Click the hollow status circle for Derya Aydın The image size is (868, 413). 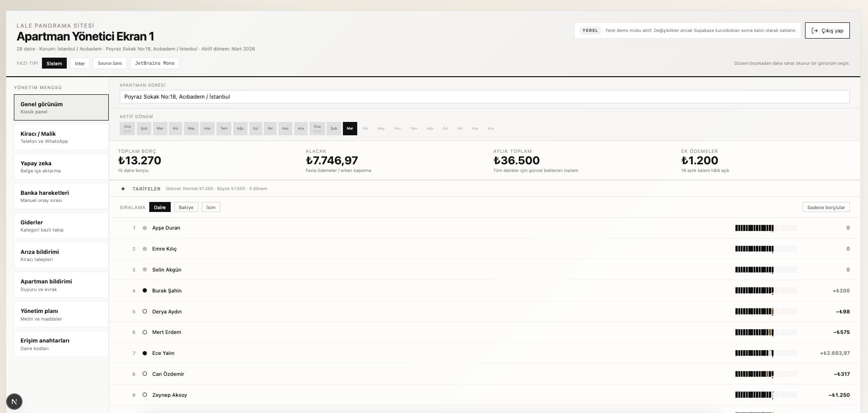point(145,312)
